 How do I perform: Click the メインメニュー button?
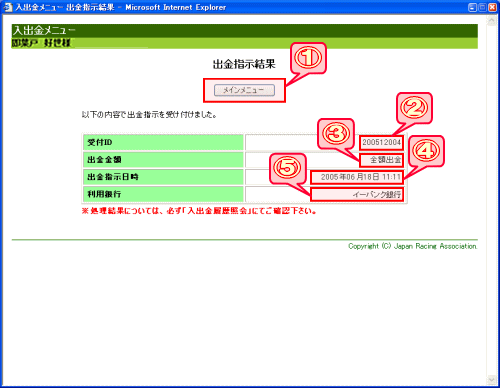tap(244, 90)
